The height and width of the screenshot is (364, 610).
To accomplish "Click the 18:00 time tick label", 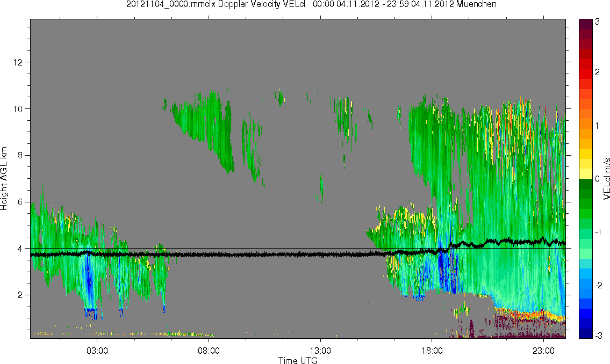I will tap(432, 351).
